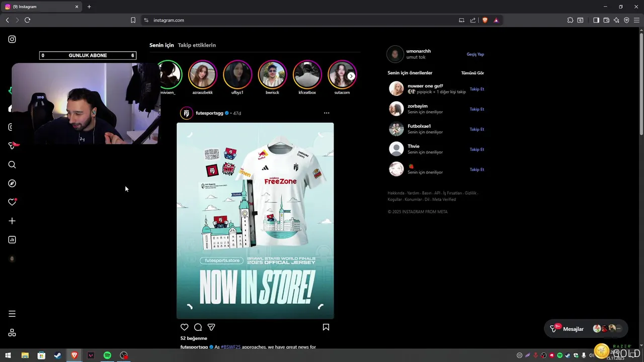
Task: Open Spotify from the taskbar
Action: coord(107,355)
